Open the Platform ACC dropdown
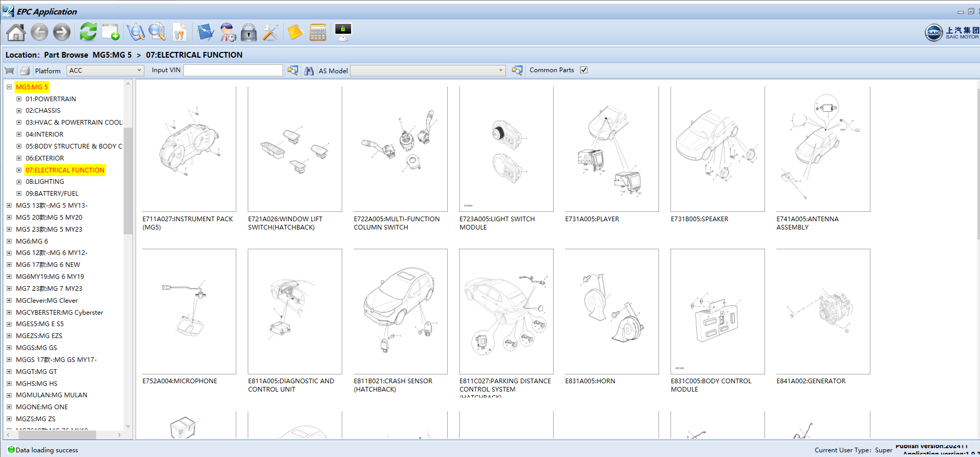 pyautogui.click(x=105, y=70)
